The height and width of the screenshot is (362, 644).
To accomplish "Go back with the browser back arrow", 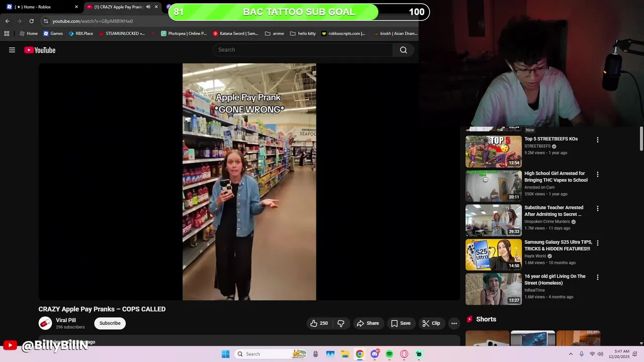I will [x=7, y=21].
